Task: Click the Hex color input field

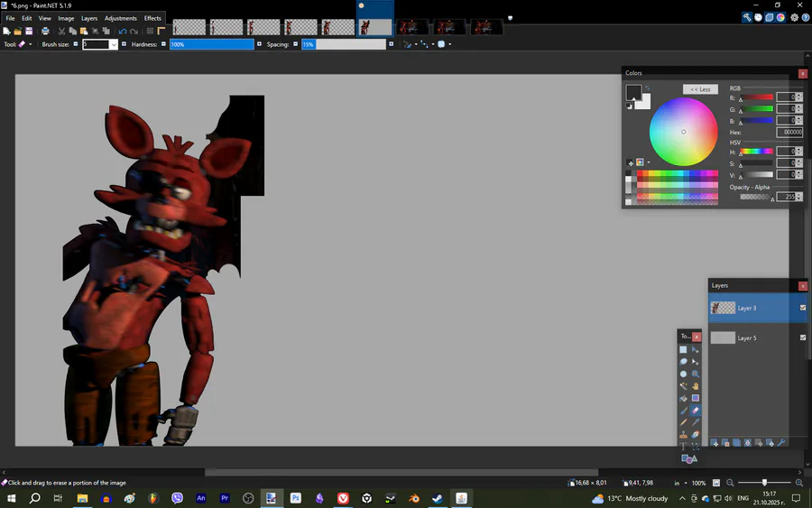Action: 789,132
